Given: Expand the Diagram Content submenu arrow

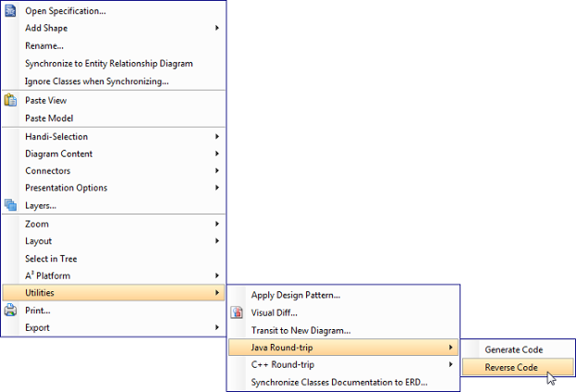Looking at the screenshot, I should 217,153.
